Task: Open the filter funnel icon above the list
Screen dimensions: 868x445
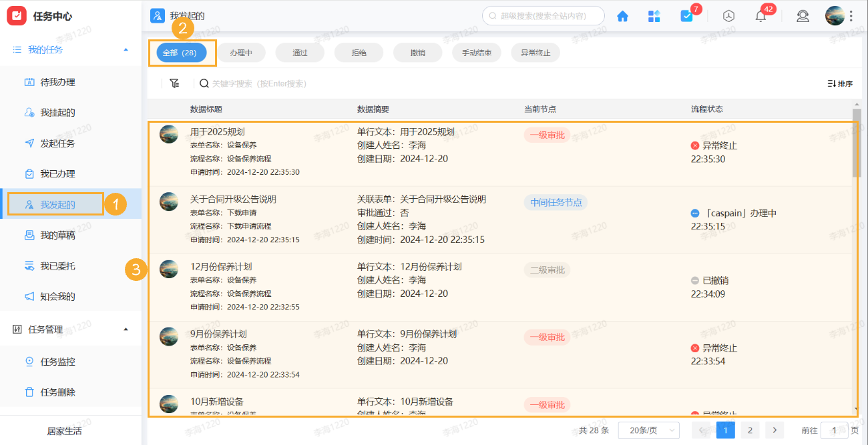Action: click(x=174, y=83)
